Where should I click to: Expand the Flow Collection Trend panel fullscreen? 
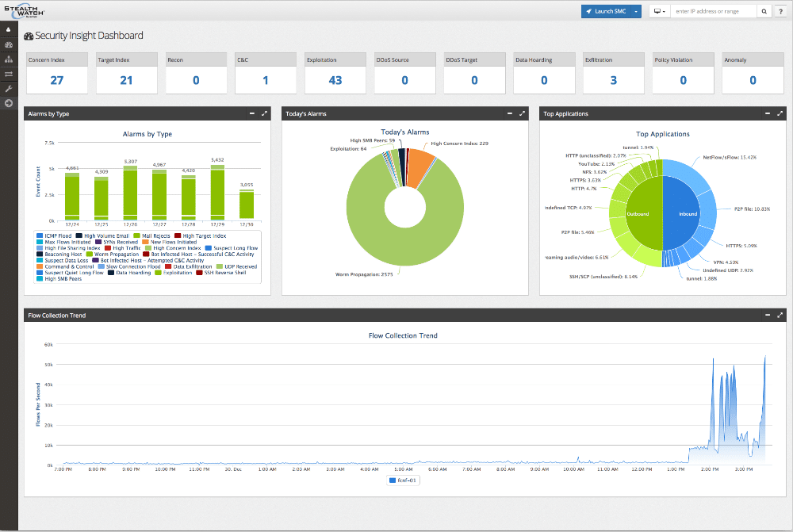(x=780, y=315)
